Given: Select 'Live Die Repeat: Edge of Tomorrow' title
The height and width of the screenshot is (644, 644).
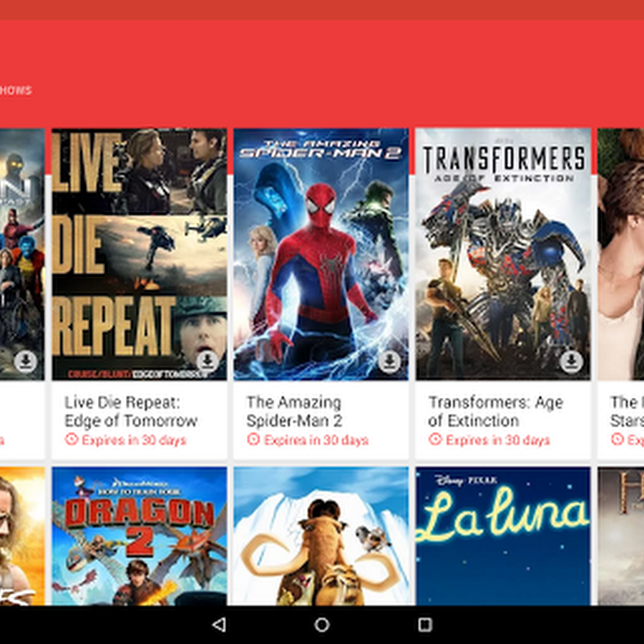Looking at the screenshot, I should [x=131, y=411].
